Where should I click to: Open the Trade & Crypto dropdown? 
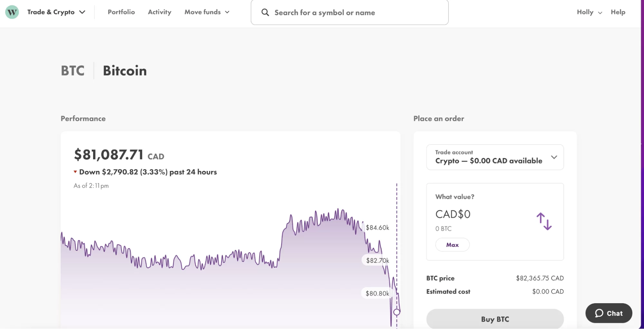(56, 12)
